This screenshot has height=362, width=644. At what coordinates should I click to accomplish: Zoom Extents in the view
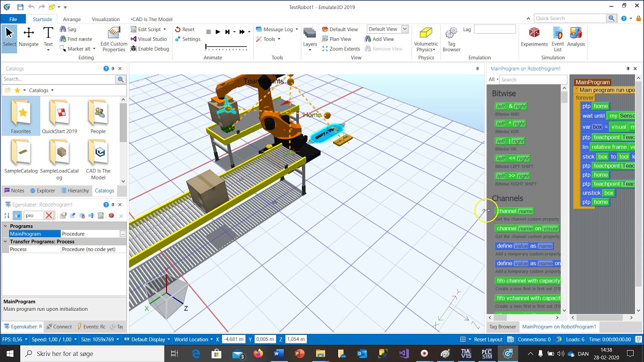[x=341, y=49]
